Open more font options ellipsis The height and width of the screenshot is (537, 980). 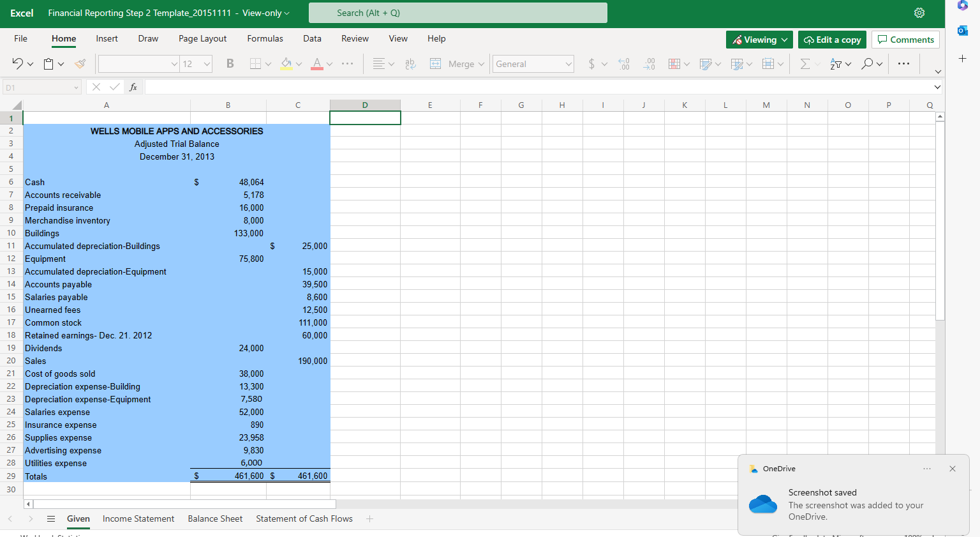[347, 63]
